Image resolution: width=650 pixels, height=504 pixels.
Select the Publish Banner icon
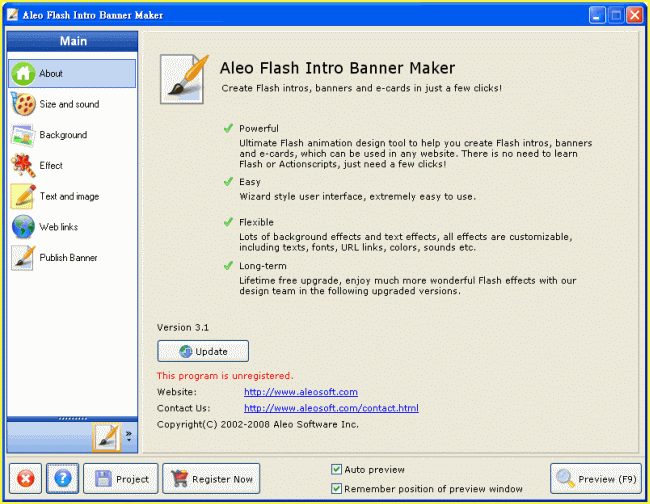click(23, 258)
